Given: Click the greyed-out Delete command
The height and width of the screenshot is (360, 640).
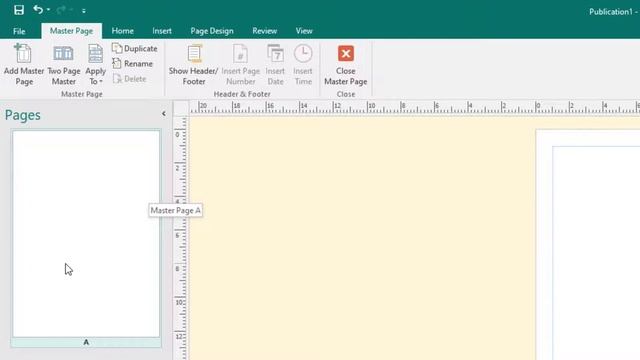Looking at the screenshot, I should click(129, 79).
